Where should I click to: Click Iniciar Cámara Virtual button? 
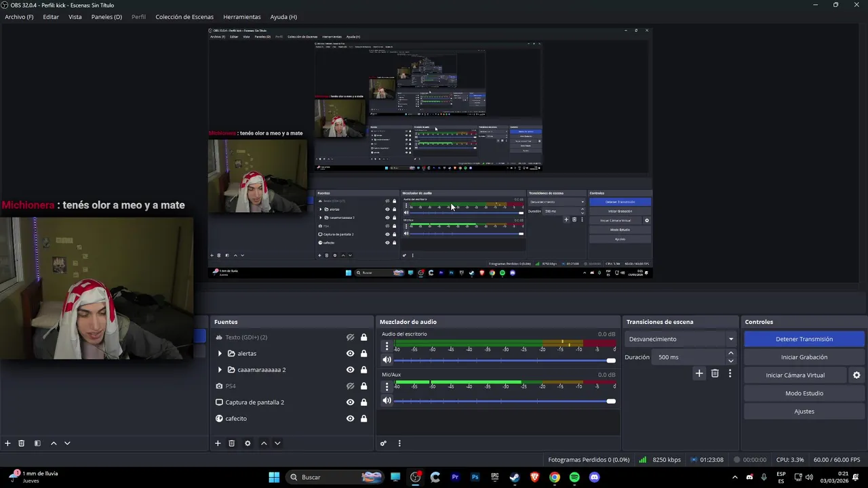click(795, 375)
